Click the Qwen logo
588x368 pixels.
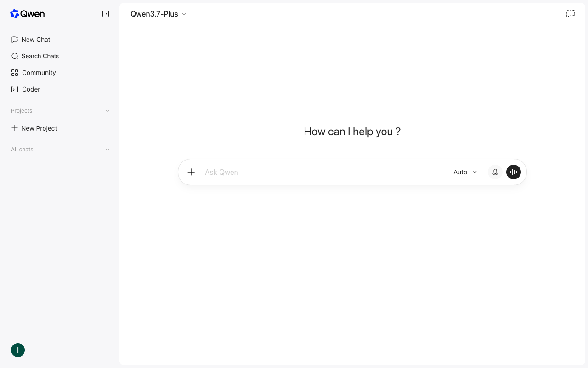point(28,14)
